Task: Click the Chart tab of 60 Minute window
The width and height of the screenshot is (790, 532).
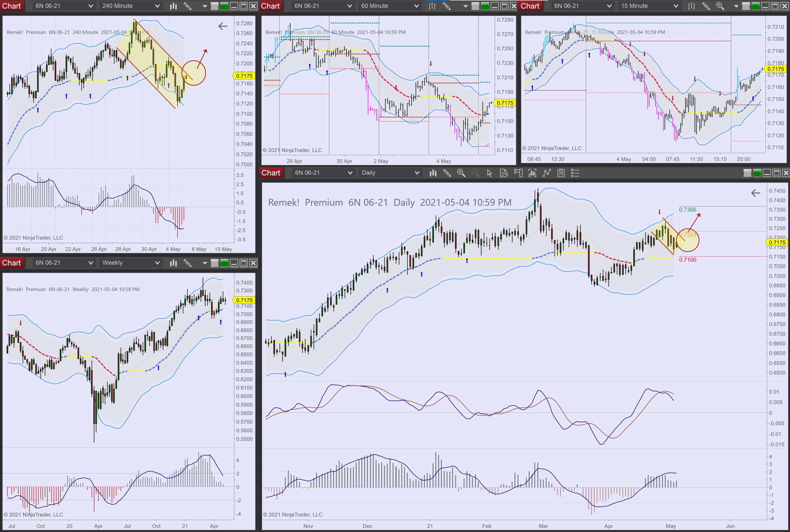Action: 270,6
